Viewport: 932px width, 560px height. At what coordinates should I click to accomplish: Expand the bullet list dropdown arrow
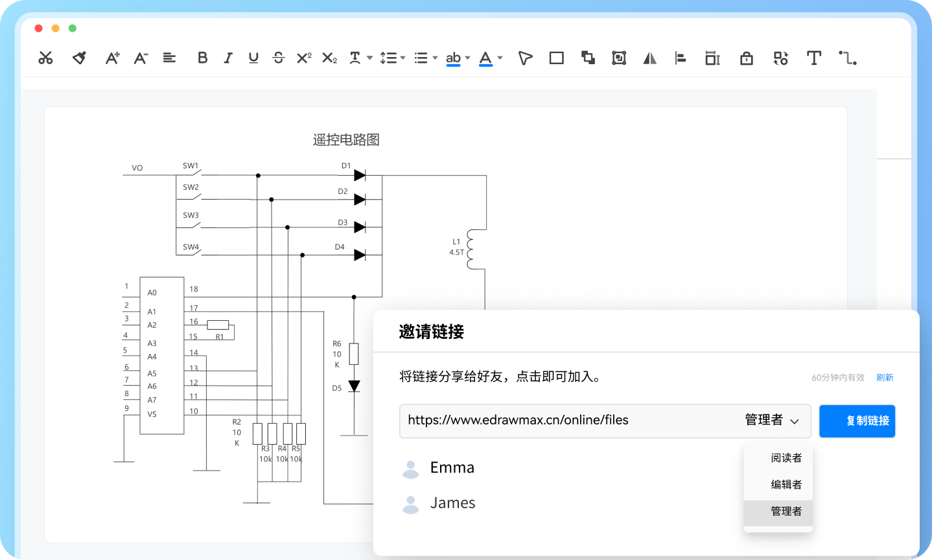(x=435, y=58)
